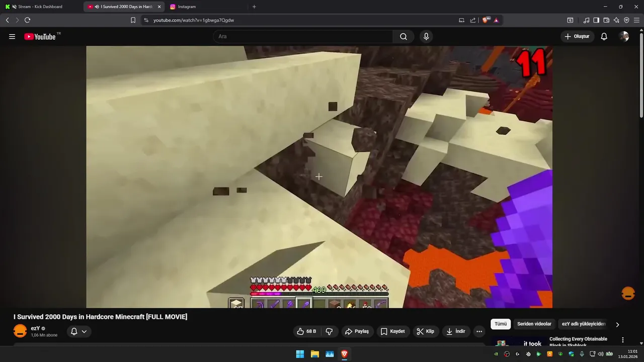Open the more actions three-dot menu
The height and width of the screenshot is (362, 644).
[479, 331]
